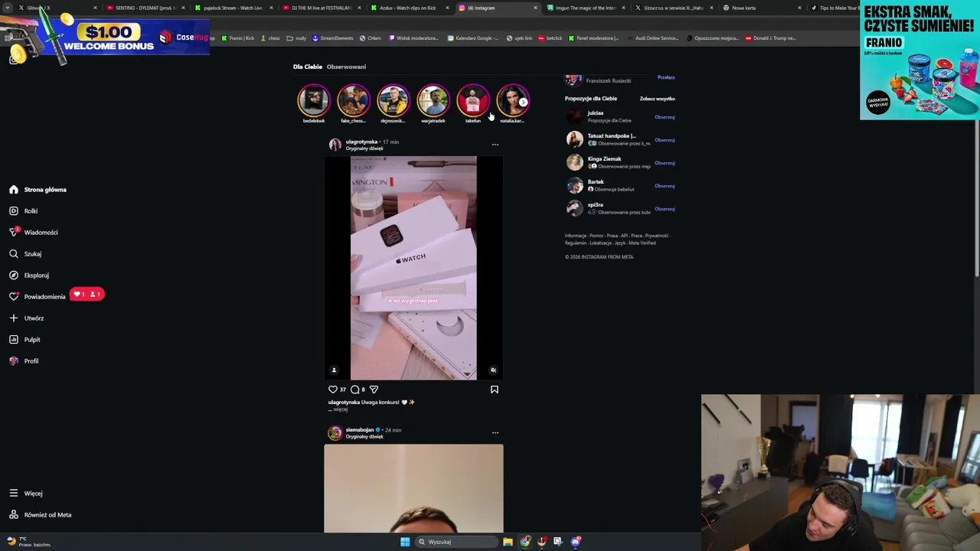
Task: Click Meta Verified footer link
Action: (642, 243)
